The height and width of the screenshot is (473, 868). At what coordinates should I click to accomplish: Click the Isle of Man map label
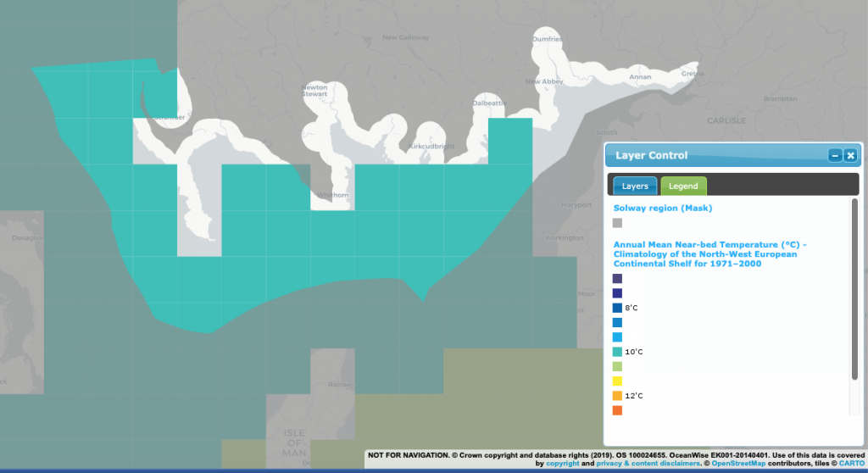click(x=293, y=442)
